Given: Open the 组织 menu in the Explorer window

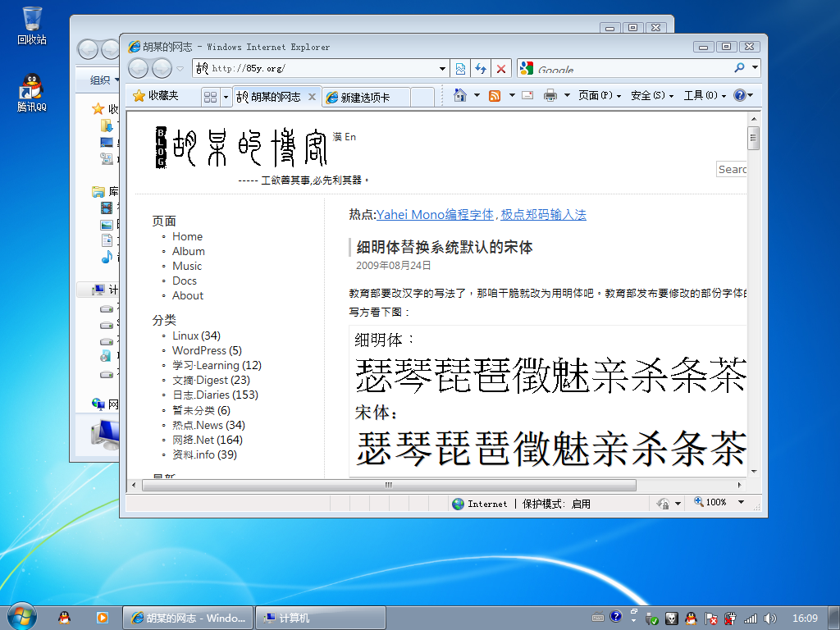Looking at the screenshot, I should (x=104, y=80).
